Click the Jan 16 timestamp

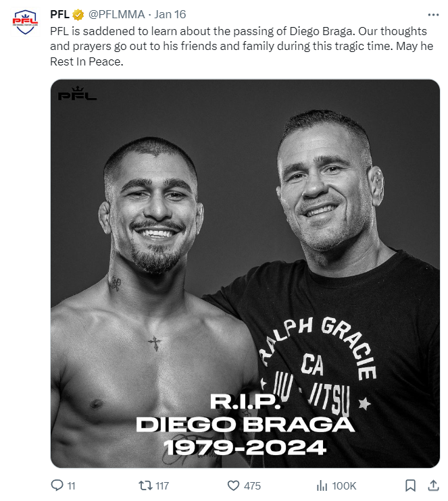170,14
